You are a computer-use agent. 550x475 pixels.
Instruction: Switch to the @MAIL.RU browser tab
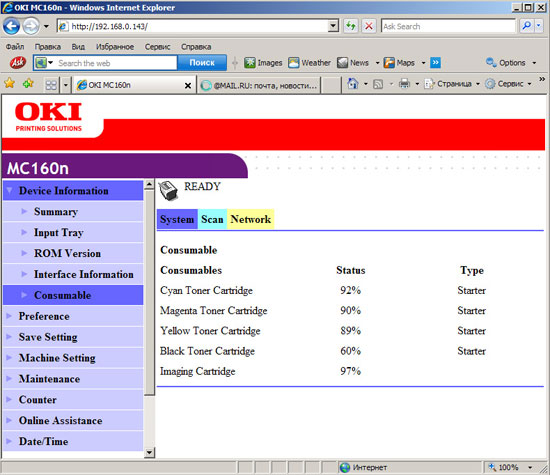tap(259, 85)
